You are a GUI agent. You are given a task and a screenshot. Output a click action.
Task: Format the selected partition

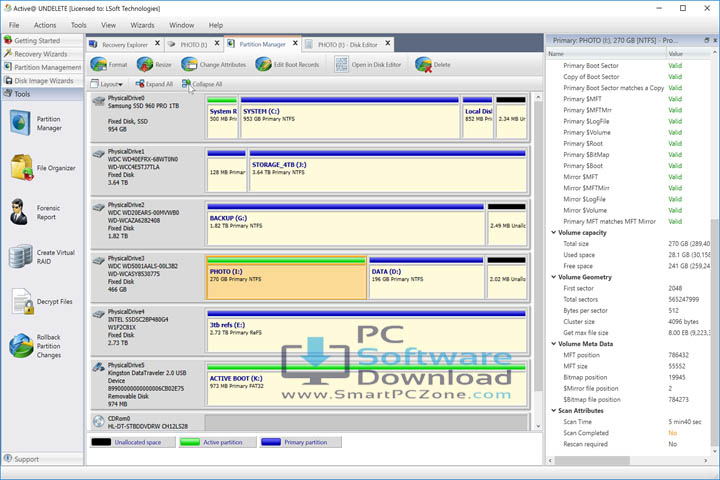(109, 65)
